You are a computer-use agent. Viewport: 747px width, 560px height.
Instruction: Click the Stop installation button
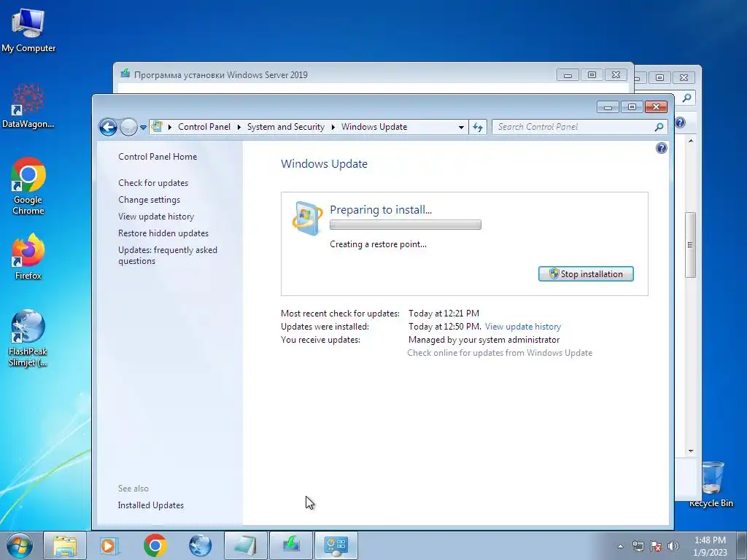[x=586, y=274]
